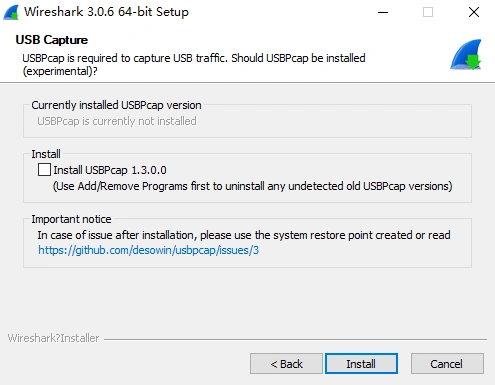This screenshot has width=495, height=385.
Task: Click the Wireshark fin icon in title bar
Action: click(x=11, y=12)
